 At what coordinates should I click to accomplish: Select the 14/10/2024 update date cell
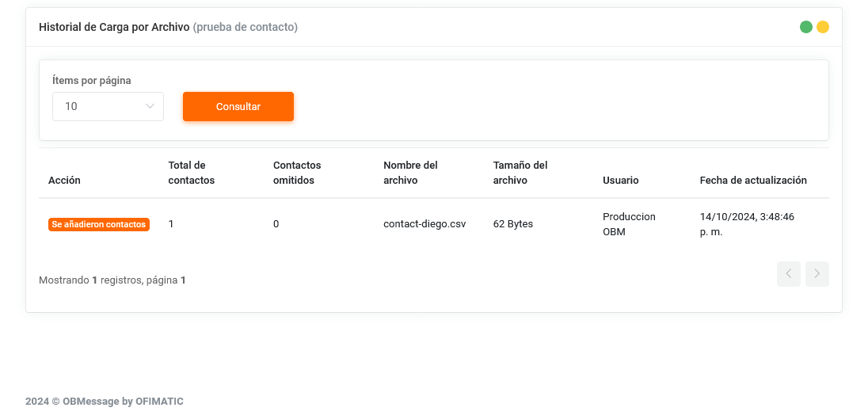click(746, 224)
